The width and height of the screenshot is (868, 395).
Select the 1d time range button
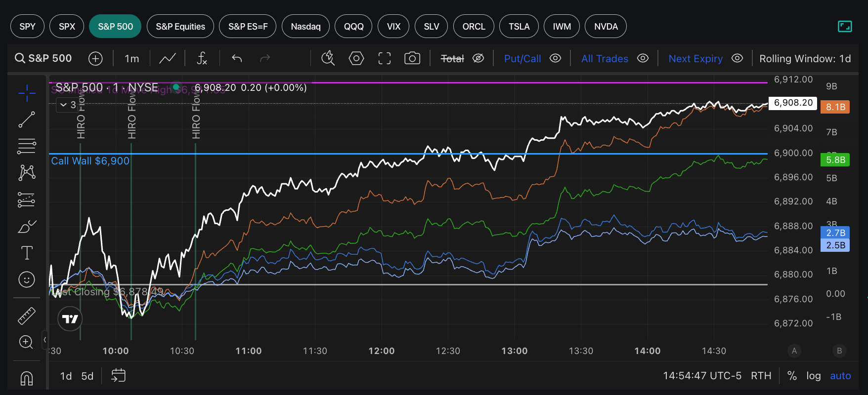[x=66, y=376]
